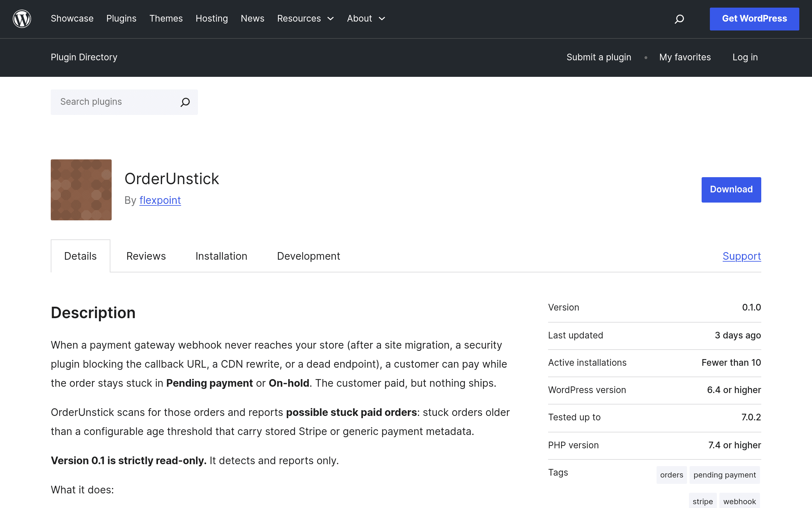The width and height of the screenshot is (812, 508).
Task: Click the pending payment tag
Action: pos(725,475)
